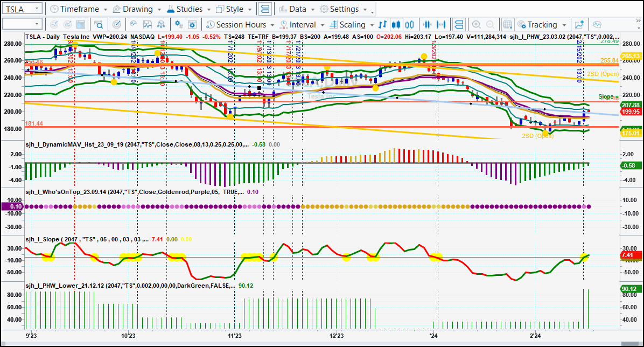Click the chat bubble waveform icon
The height and width of the screenshot is (347, 644).
(x=597, y=25)
